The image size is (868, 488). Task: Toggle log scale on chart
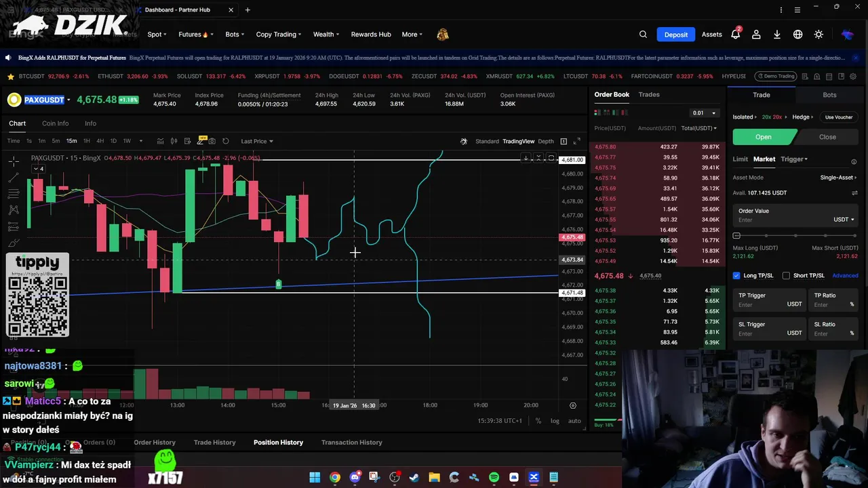pyautogui.click(x=555, y=421)
